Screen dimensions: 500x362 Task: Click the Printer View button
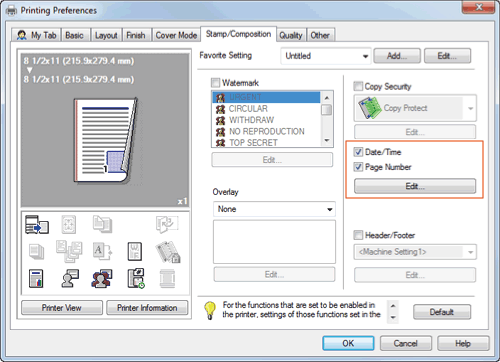point(62,308)
